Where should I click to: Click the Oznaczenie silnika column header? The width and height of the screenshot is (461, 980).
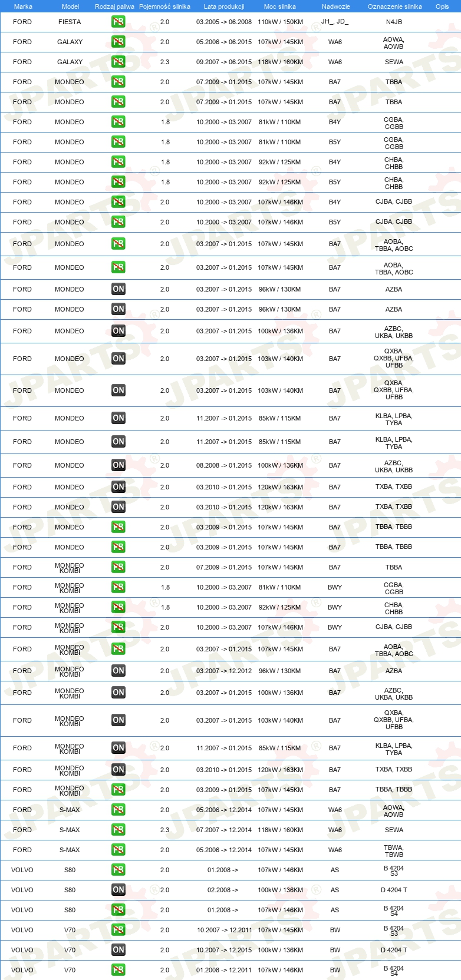click(x=395, y=6)
